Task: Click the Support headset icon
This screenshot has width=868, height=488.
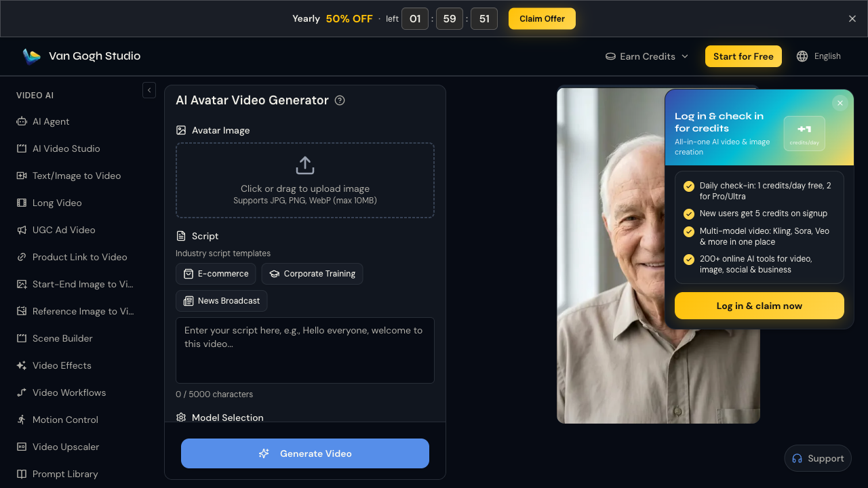Action: click(797, 458)
